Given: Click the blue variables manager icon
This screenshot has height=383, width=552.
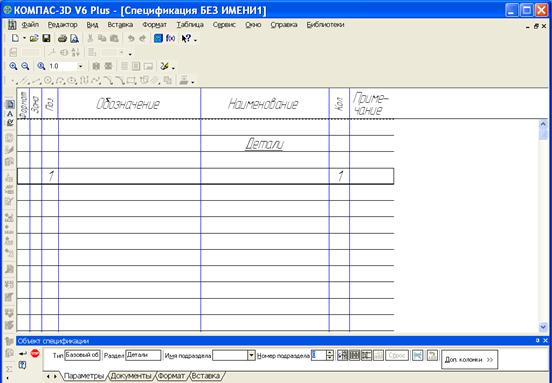Looking at the screenshot, I should point(158,38).
